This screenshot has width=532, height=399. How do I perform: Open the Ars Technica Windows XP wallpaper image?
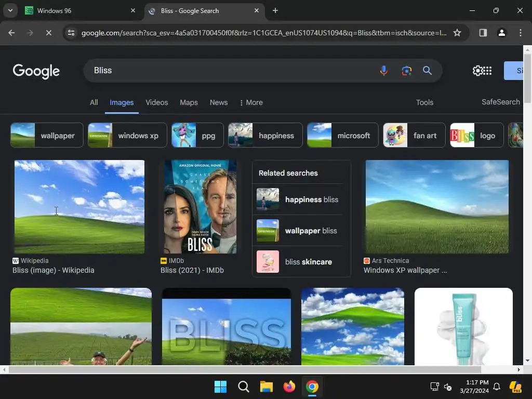pyautogui.click(x=437, y=207)
